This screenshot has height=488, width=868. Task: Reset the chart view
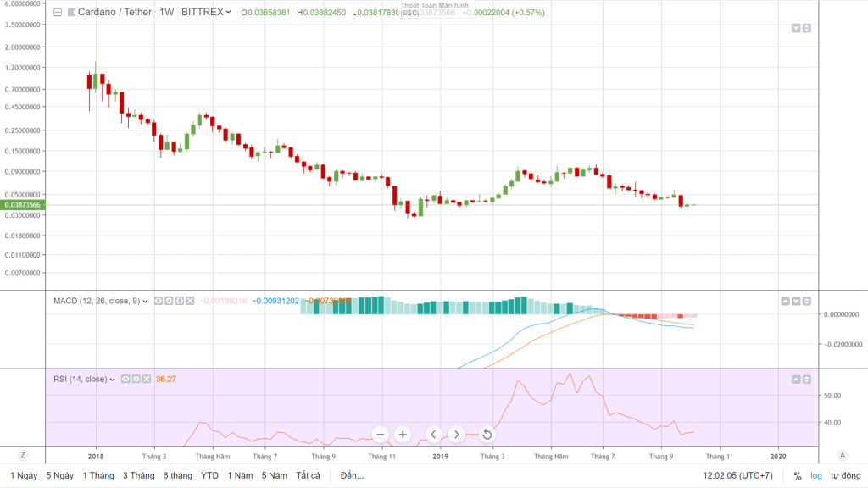point(487,435)
